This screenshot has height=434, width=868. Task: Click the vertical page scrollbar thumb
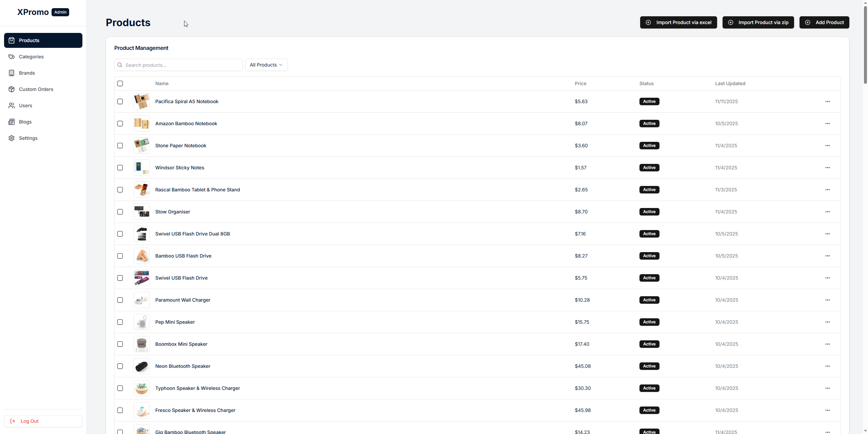pyautogui.click(x=865, y=44)
